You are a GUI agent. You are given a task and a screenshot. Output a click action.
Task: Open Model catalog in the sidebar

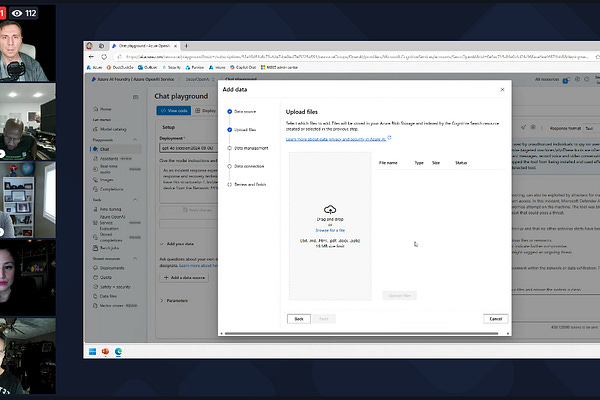click(110, 129)
